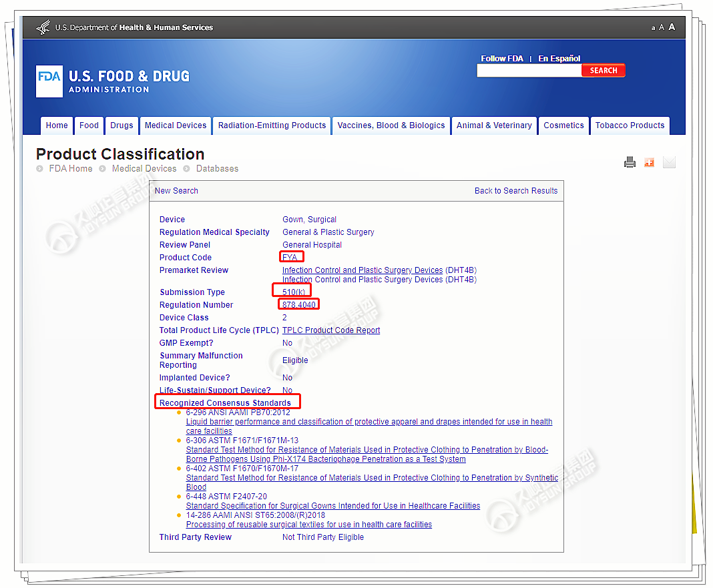Open the Home tab
The height and width of the screenshot is (588, 713).
[57, 125]
